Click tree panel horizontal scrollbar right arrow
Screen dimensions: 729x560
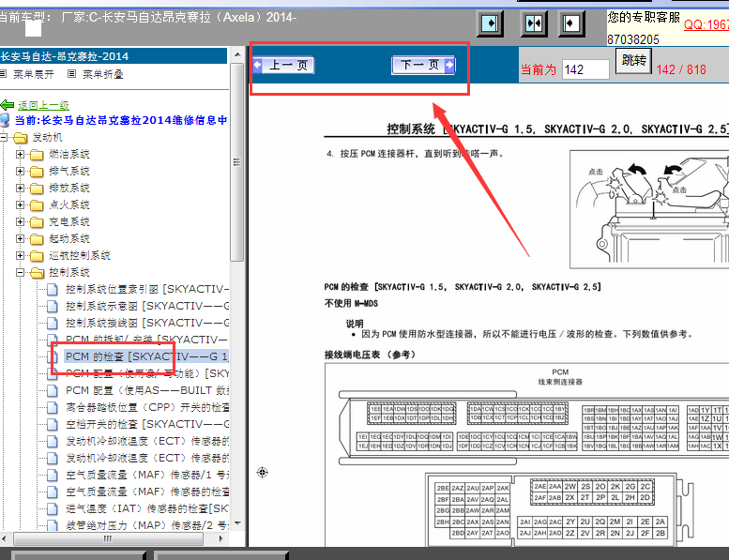coord(221,539)
